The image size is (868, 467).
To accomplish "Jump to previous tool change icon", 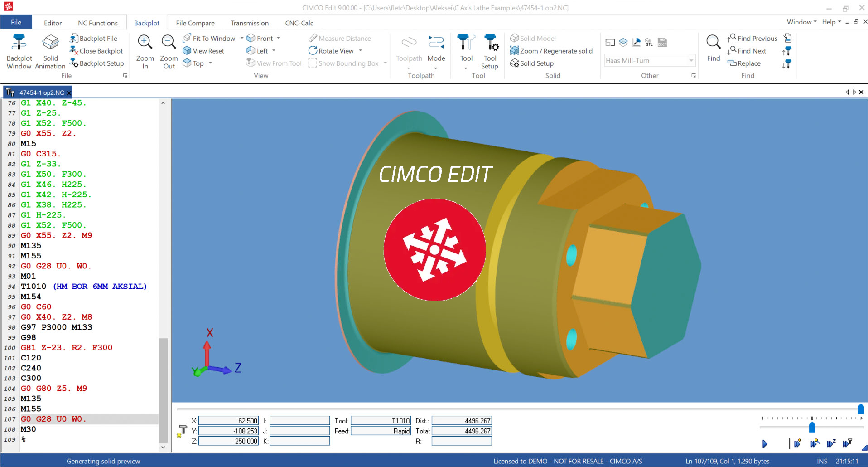I will tap(787, 51).
